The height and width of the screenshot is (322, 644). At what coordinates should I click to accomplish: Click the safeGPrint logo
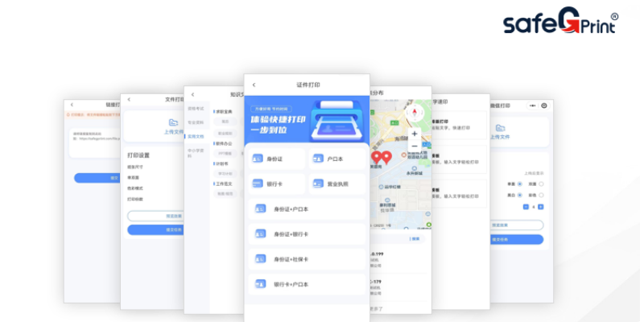[560, 21]
